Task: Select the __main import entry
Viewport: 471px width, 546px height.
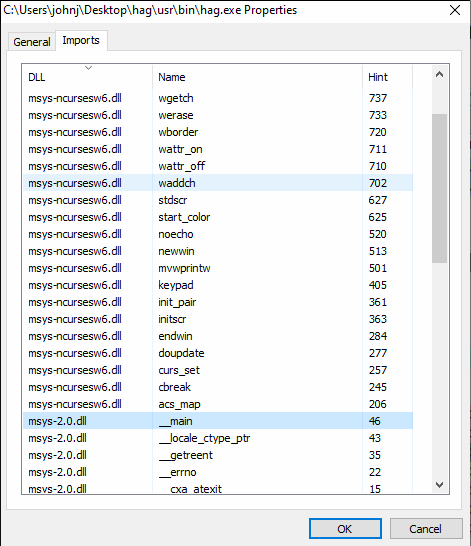Action: (x=218, y=421)
